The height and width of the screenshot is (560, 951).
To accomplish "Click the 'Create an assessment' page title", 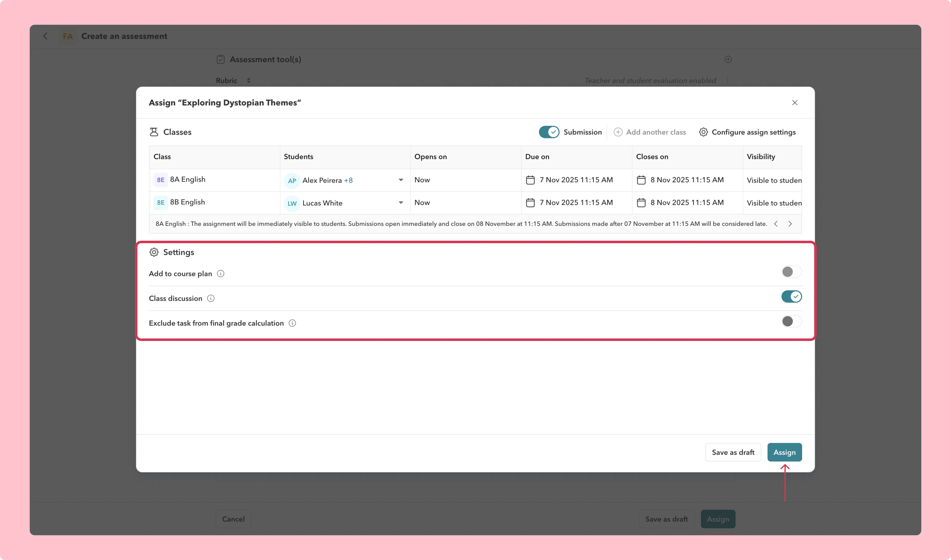I will (x=124, y=36).
